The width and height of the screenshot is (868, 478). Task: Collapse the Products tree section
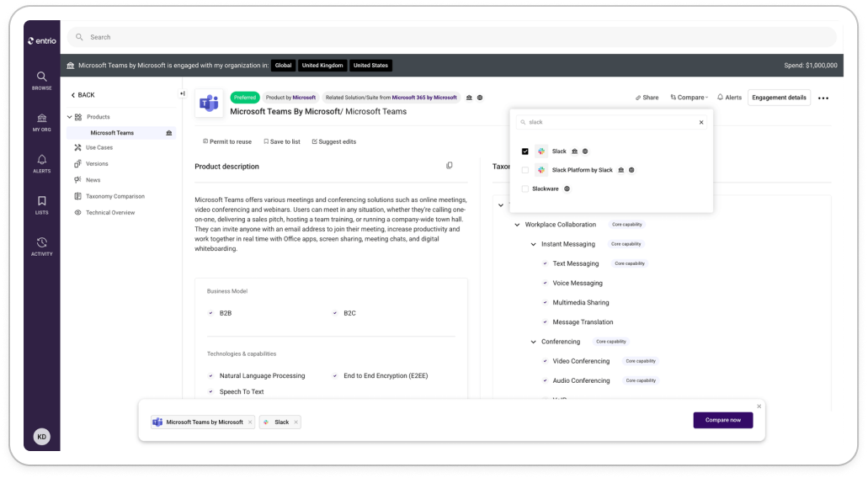coord(70,117)
